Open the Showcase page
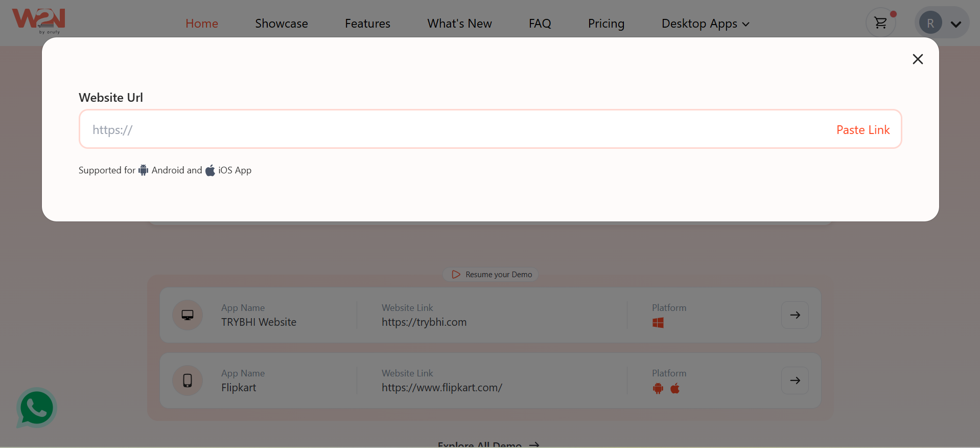Image resolution: width=980 pixels, height=448 pixels. [x=282, y=24]
